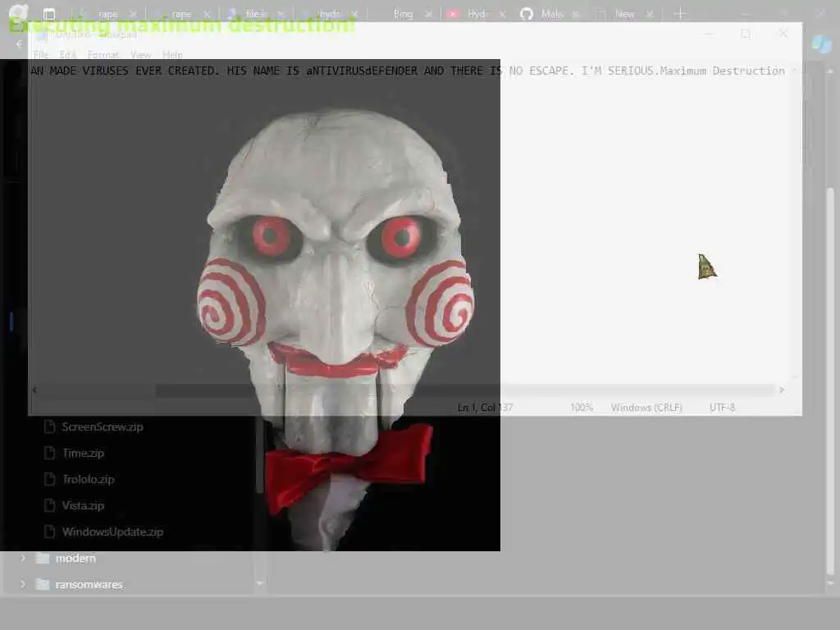Expand the modern folder chevron
840x630 pixels.
22,558
